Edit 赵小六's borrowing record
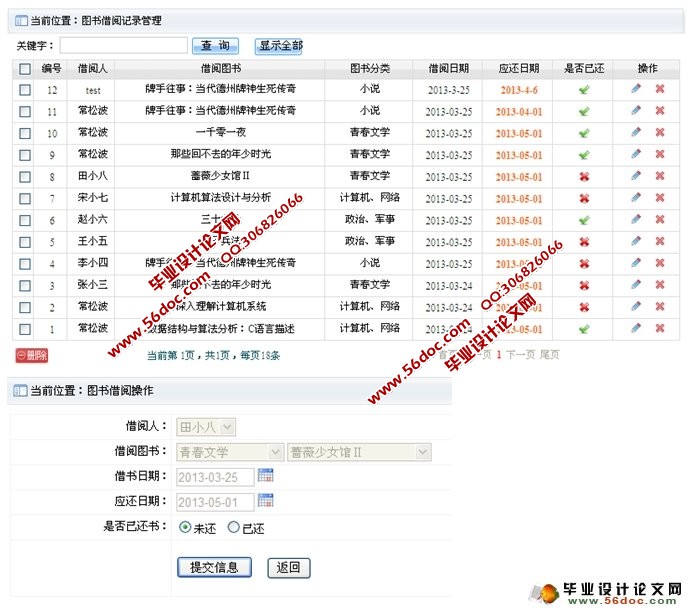This screenshot has height=611, width=692. 636,219
